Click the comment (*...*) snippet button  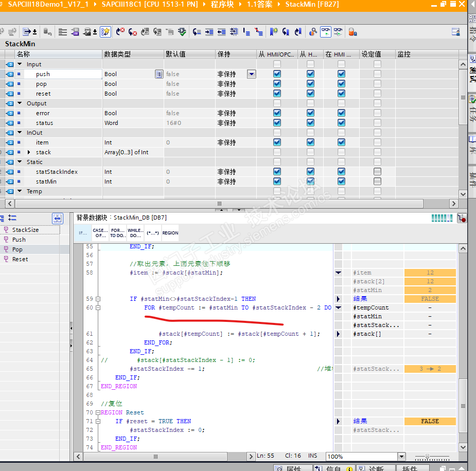[x=152, y=233]
